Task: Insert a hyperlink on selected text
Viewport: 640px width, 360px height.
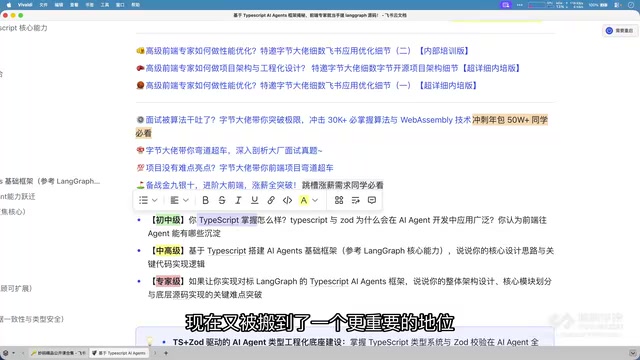Action: [271, 200]
